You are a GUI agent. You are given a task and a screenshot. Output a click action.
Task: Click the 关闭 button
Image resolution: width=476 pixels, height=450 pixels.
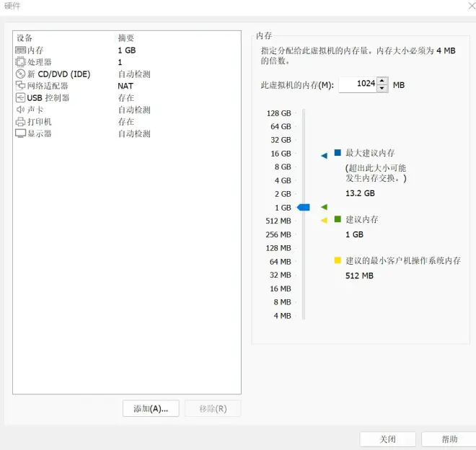point(388,439)
